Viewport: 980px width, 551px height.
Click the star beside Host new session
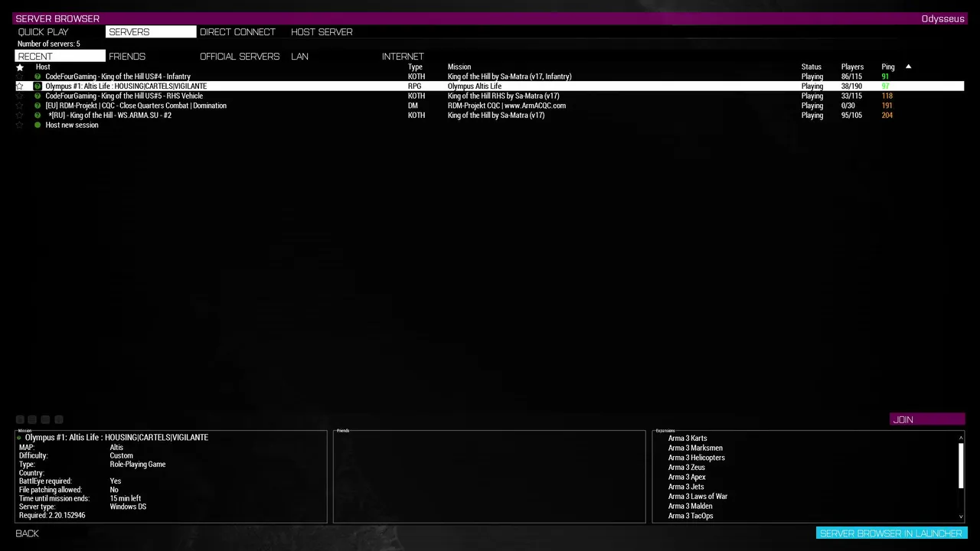click(x=20, y=126)
